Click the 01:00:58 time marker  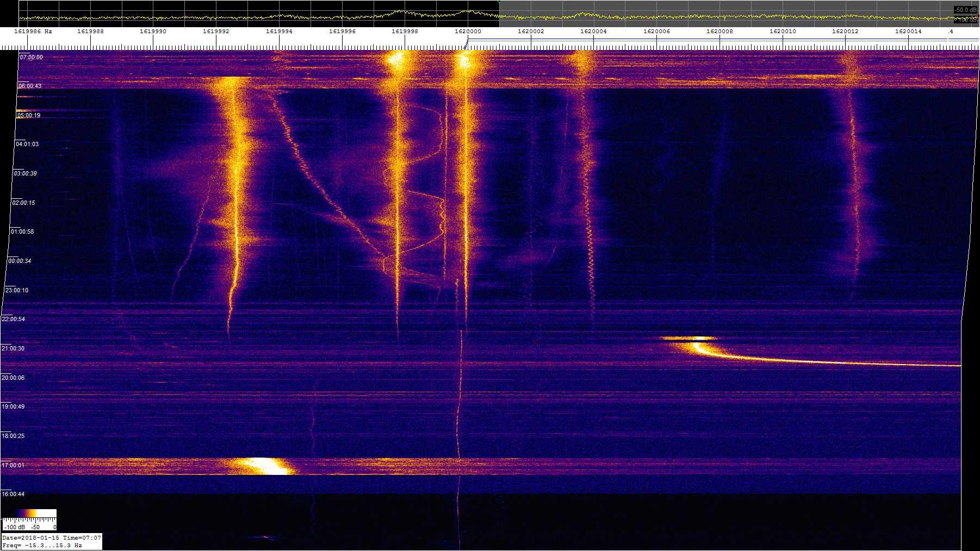pos(22,231)
